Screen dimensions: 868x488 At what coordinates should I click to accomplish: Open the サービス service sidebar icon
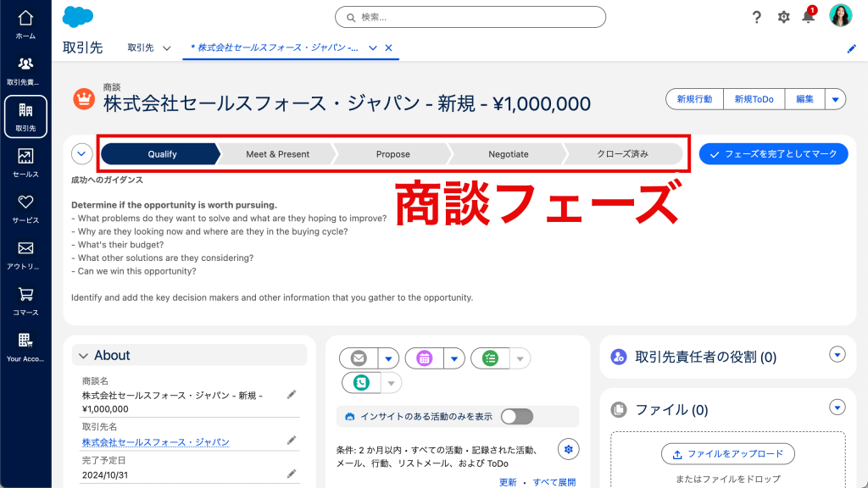pos(25,208)
